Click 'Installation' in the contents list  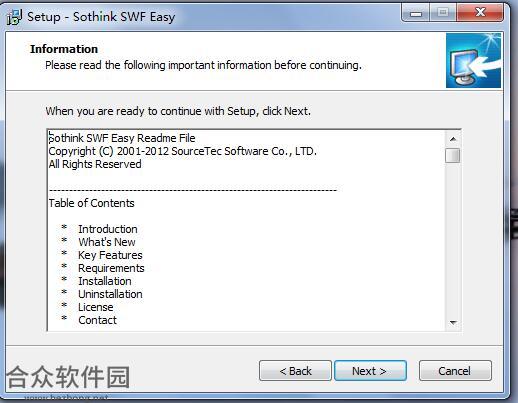click(x=105, y=281)
